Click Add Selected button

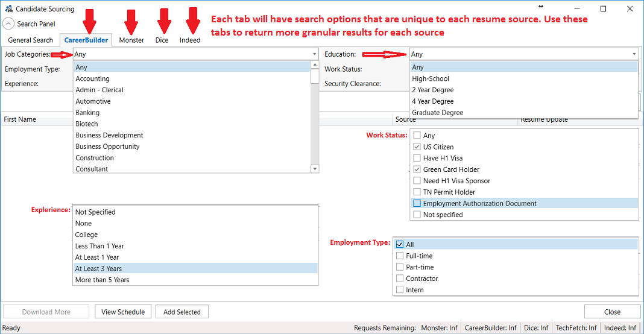[x=182, y=312]
